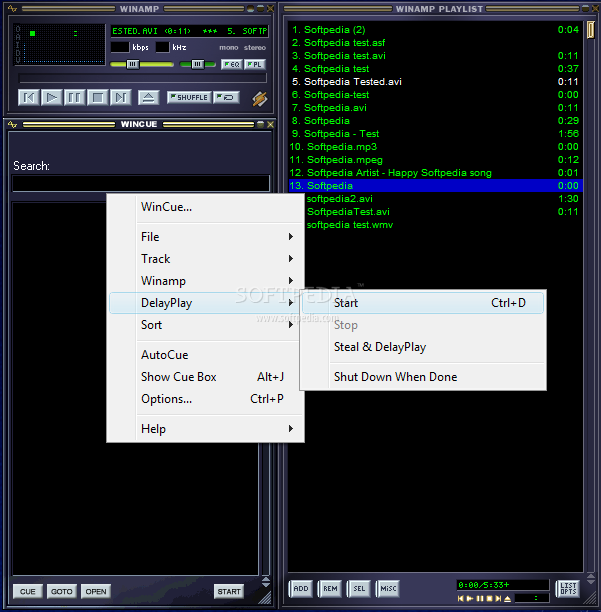Select playlist entry 11. Softpedia.mpeg
The width and height of the screenshot is (601, 612).
coord(436,160)
